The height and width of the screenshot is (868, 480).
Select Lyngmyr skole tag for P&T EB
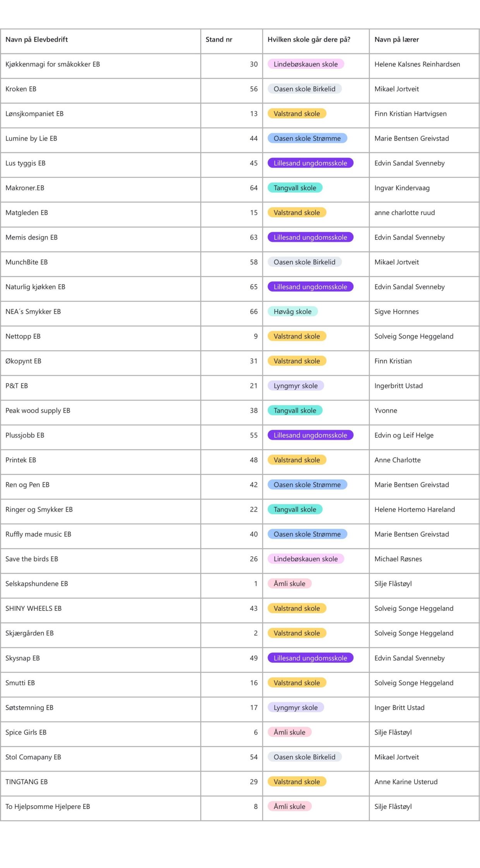[295, 386]
